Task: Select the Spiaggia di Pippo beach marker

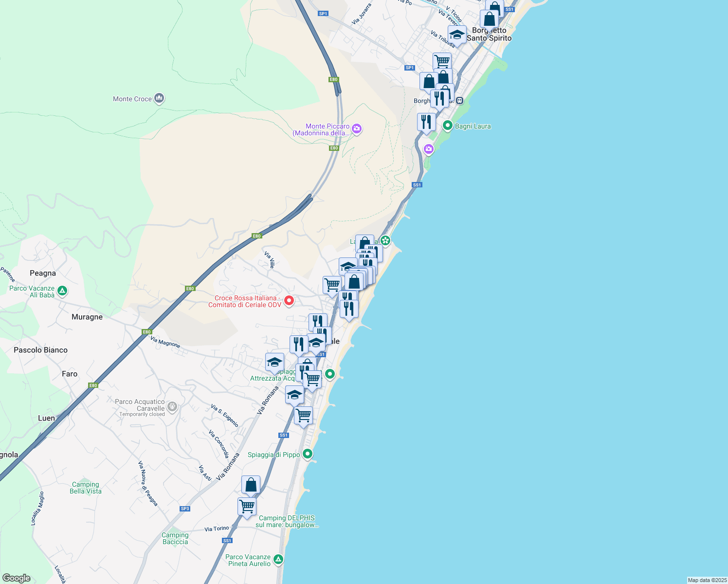Action: (307, 455)
